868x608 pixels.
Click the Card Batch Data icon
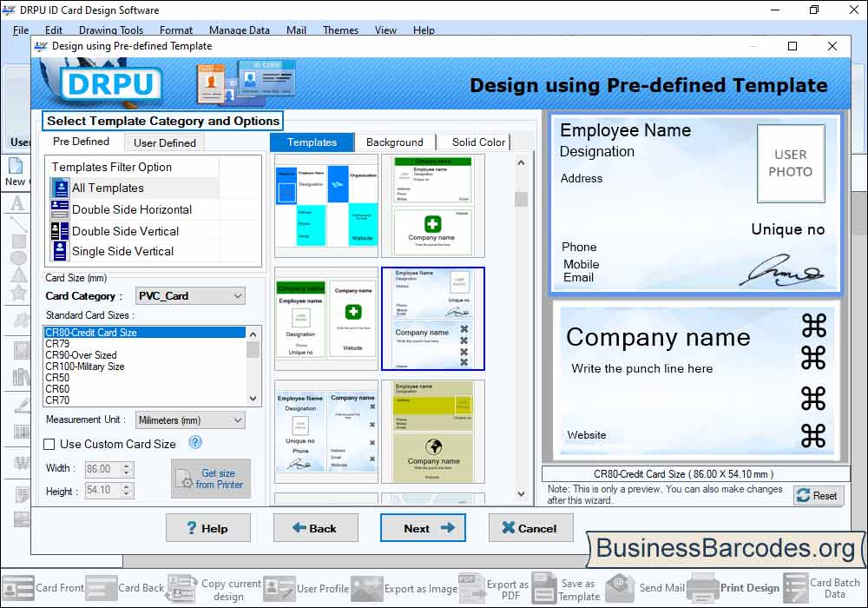pos(796,588)
